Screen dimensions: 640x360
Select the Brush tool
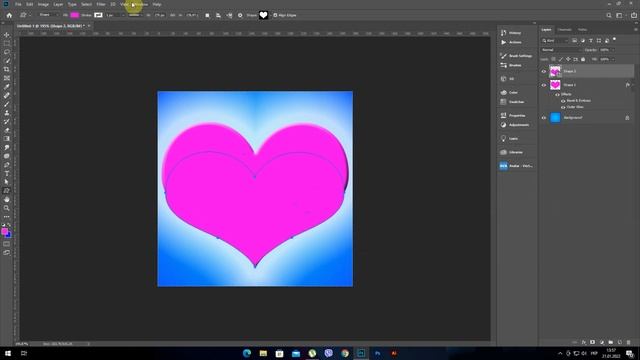click(7, 104)
